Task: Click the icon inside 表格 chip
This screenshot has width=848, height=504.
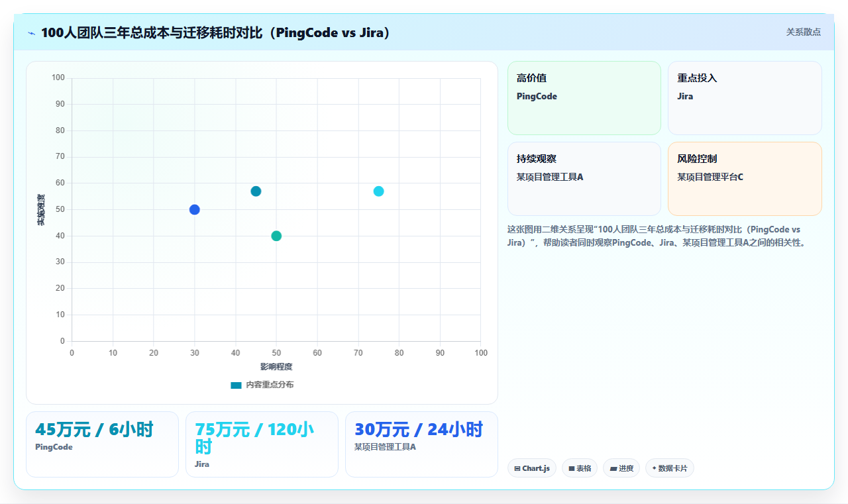Action: (572, 469)
